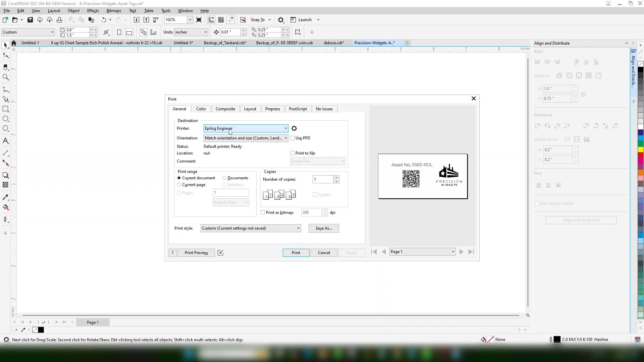Click the Print Preview button

[x=196, y=252]
